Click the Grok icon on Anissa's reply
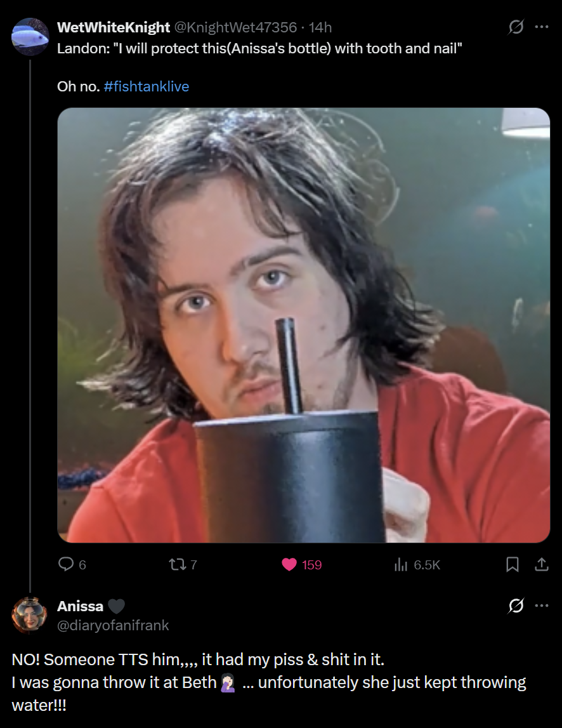This screenshot has width=562, height=728. 516,606
